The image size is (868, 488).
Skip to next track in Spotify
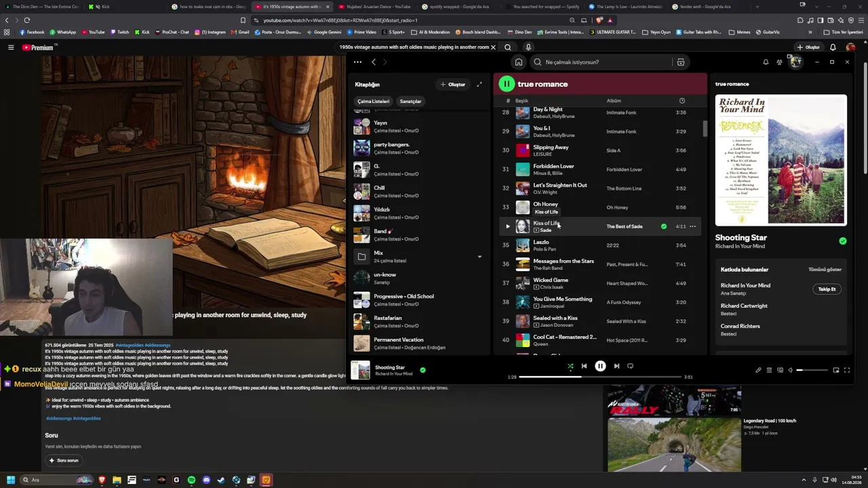(616, 366)
